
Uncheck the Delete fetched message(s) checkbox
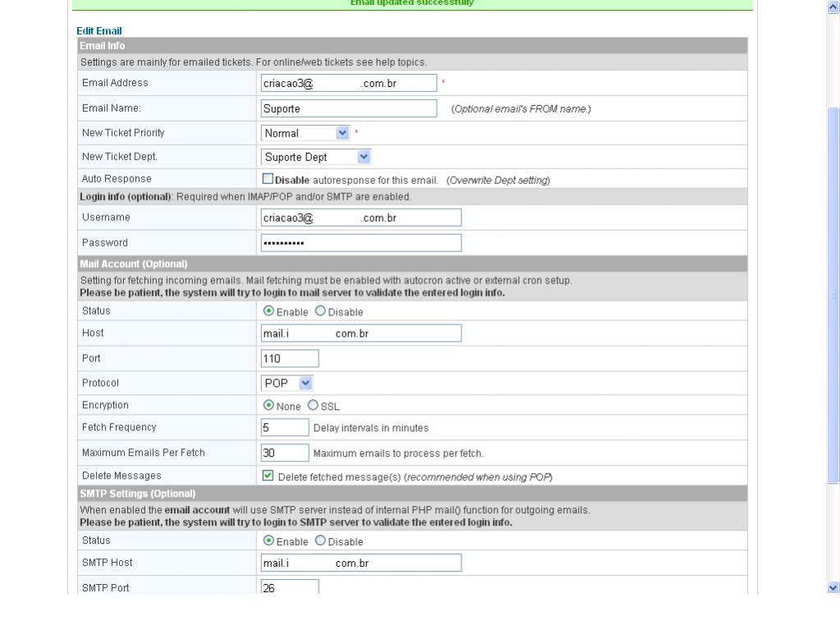tap(268, 476)
